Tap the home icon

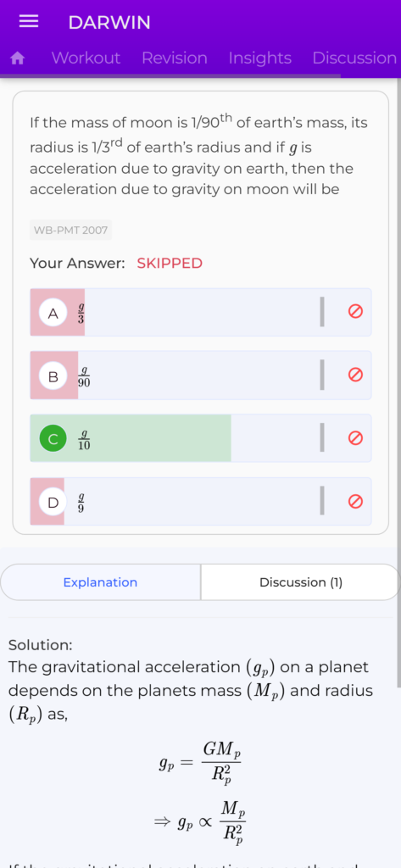click(19, 58)
